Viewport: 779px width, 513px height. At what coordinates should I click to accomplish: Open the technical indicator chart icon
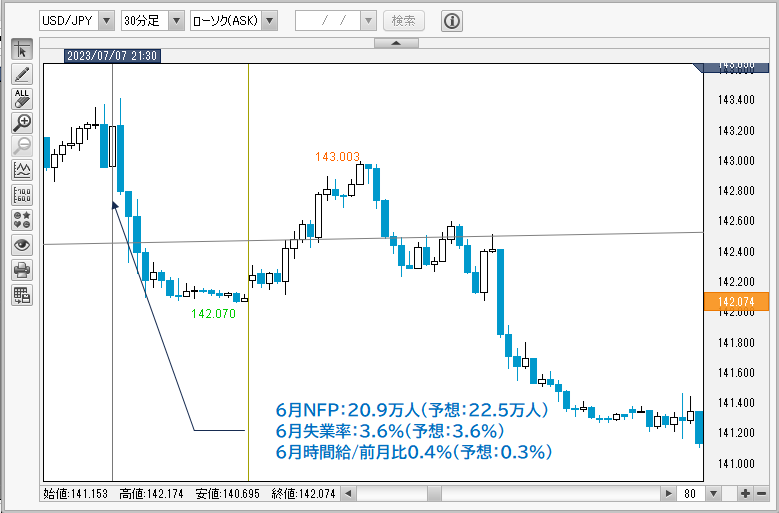pyautogui.click(x=22, y=171)
